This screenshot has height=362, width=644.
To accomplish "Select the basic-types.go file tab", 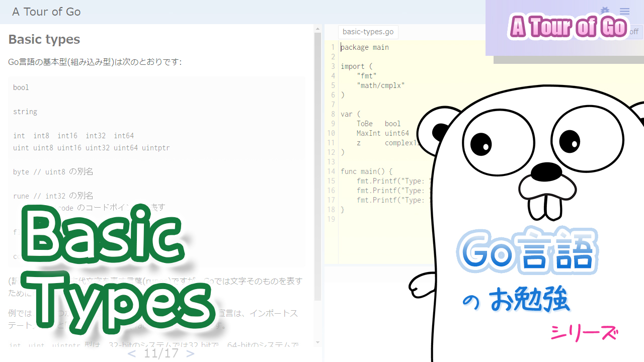I will [368, 32].
